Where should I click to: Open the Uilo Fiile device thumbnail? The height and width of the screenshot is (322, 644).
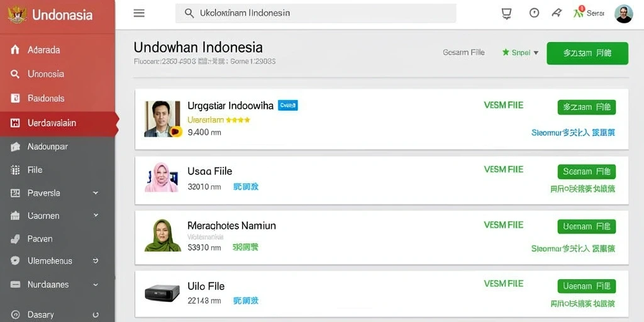pyautogui.click(x=162, y=293)
